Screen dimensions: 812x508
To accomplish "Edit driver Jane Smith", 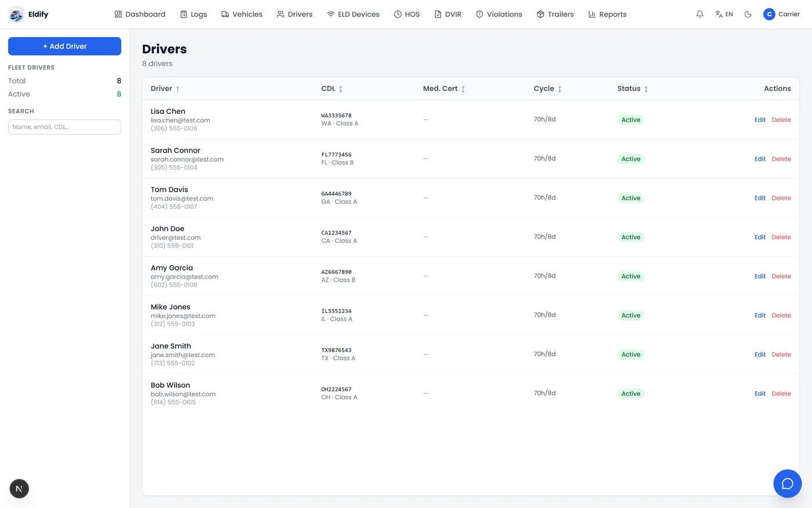I will coord(760,355).
